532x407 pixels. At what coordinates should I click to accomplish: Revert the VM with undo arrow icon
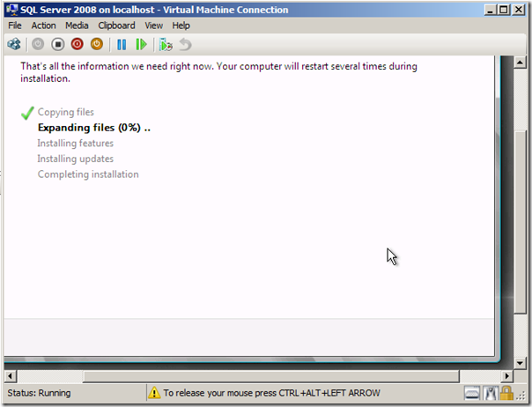pos(185,44)
